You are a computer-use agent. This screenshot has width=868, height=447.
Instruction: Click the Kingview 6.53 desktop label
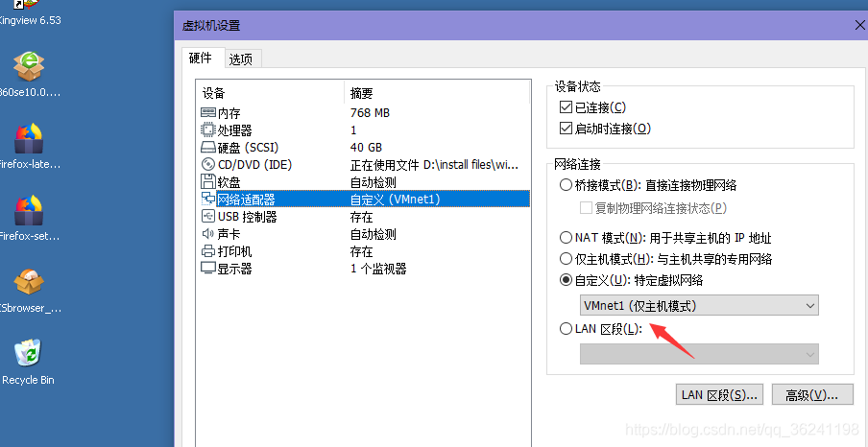pyautogui.click(x=31, y=20)
